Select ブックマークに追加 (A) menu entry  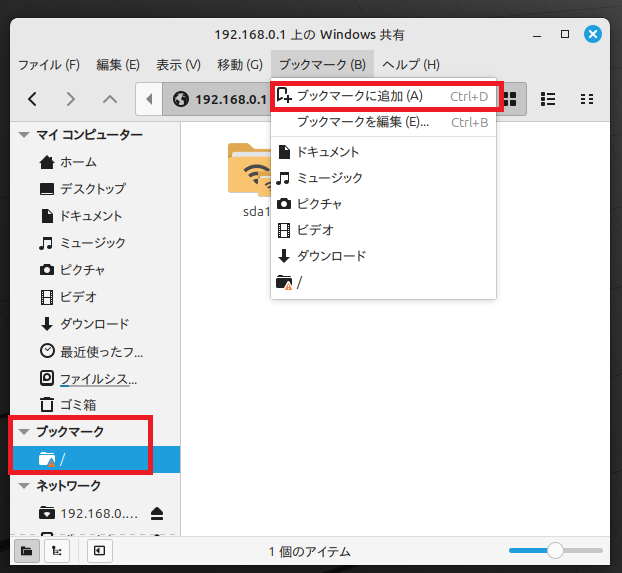[x=360, y=96]
